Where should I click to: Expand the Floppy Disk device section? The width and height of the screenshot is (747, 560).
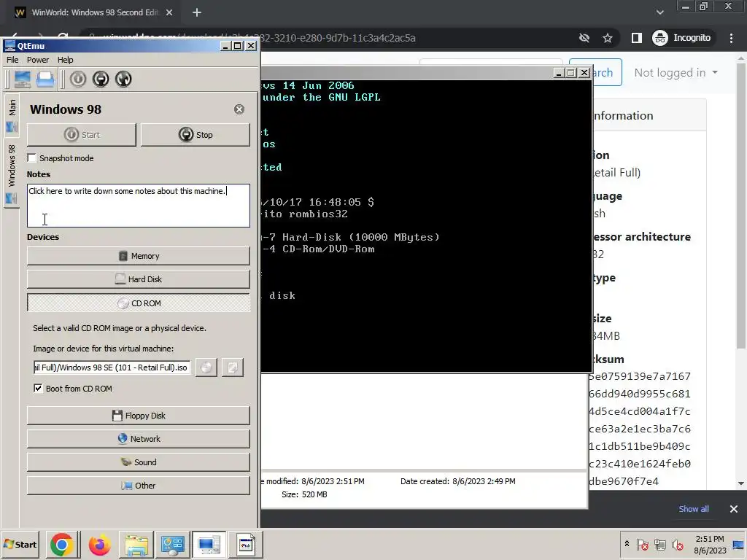(138, 416)
